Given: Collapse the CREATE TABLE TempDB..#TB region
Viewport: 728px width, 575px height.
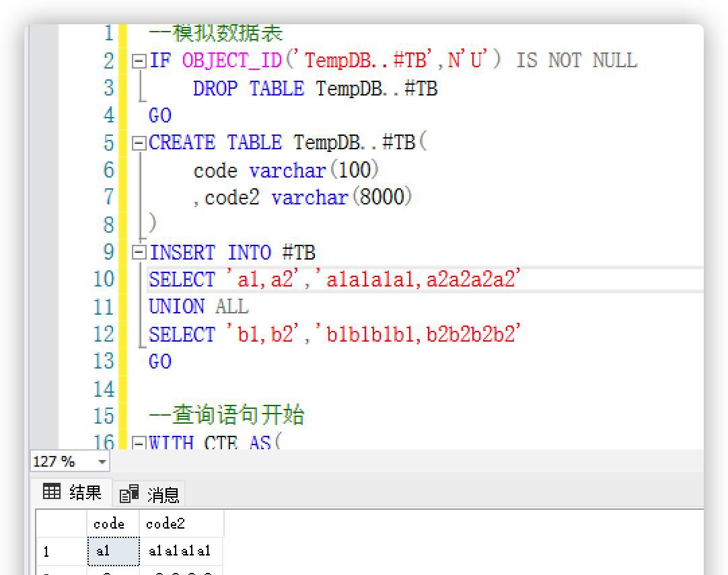Looking at the screenshot, I should point(139,143).
